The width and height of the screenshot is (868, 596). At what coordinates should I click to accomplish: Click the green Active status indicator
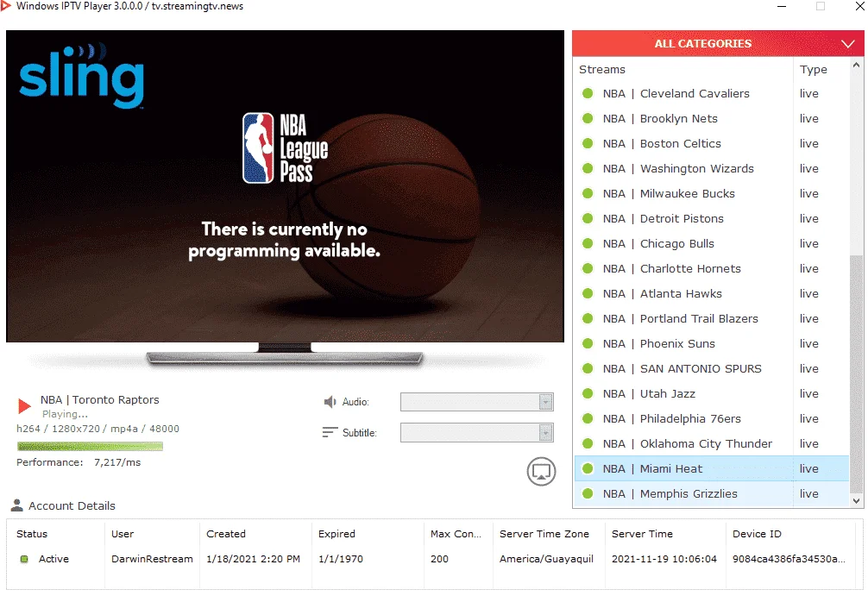pyautogui.click(x=24, y=559)
